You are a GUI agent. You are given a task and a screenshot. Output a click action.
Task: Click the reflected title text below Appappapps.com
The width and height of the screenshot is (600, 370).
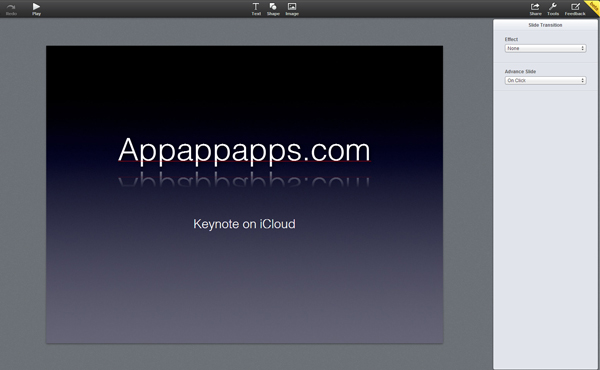point(244,179)
